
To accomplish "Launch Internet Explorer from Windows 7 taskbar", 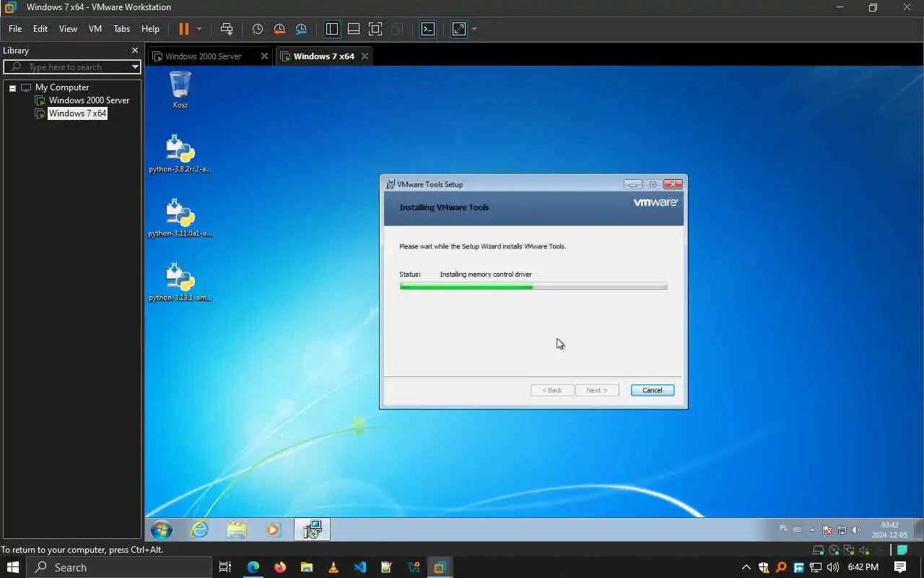I will (x=199, y=530).
